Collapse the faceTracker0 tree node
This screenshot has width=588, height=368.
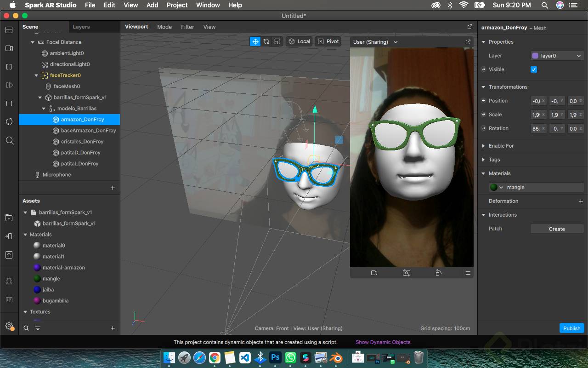pyautogui.click(x=36, y=75)
